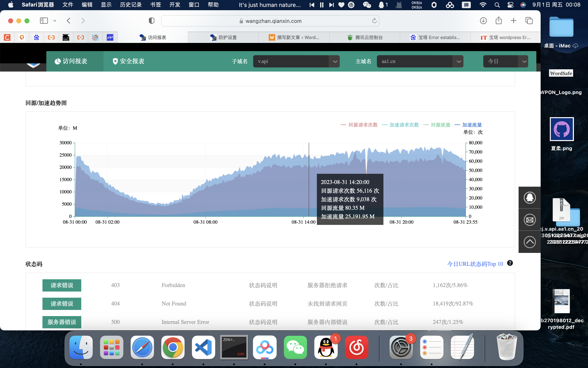588x368 pixels.
Task: Open the pinned tab with orange C icon
Action: click(7, 37)
